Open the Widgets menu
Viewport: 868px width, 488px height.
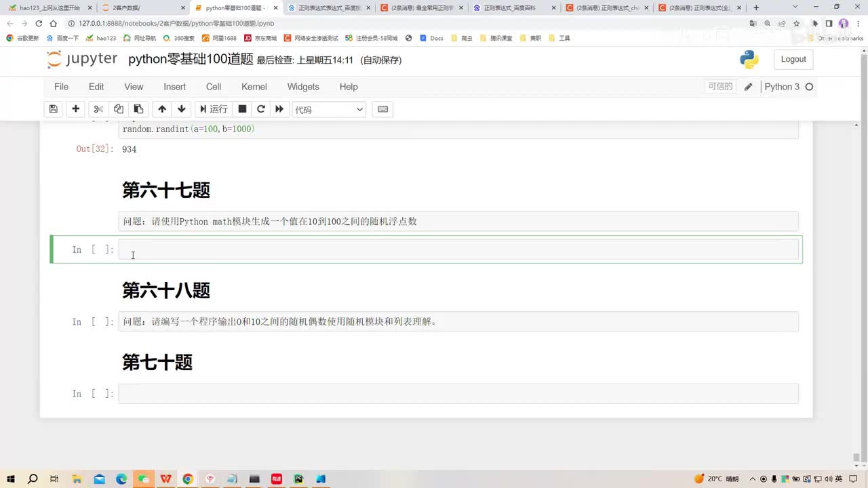coord(303,87)
